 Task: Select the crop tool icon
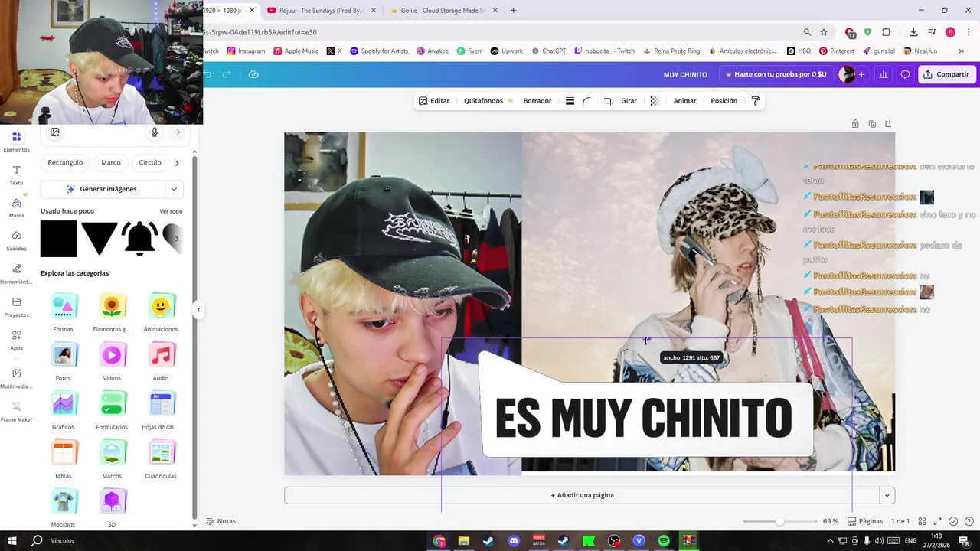pos(608,101)
